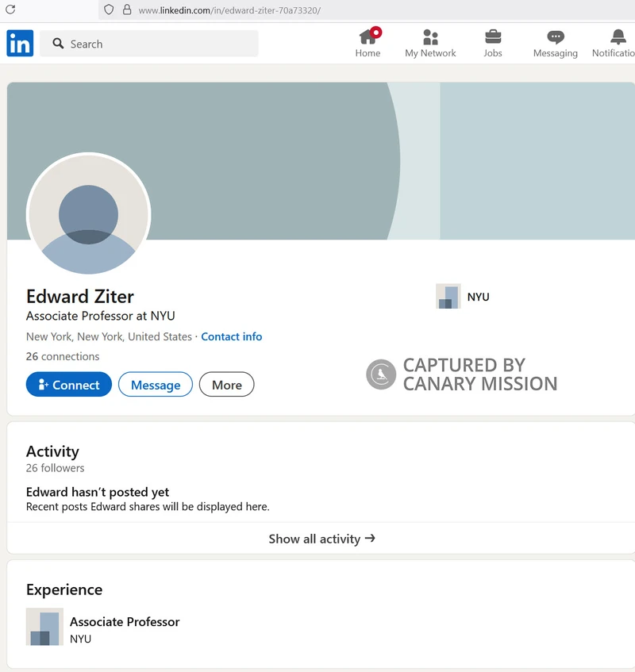The width and height of the screenshot is (635, 672).
Task: Open the Notifications bell icon
Action: pos(618,37)
